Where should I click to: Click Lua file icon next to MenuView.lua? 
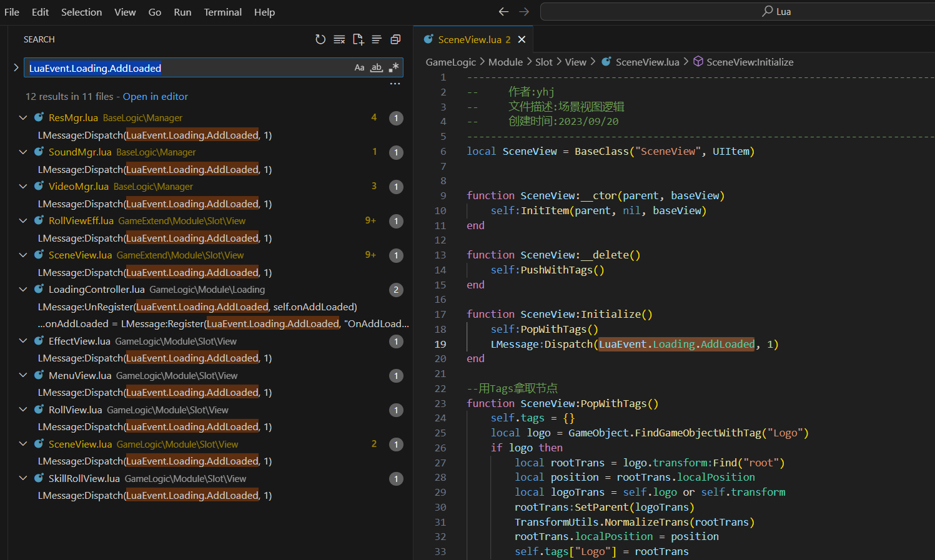point(39,375)
